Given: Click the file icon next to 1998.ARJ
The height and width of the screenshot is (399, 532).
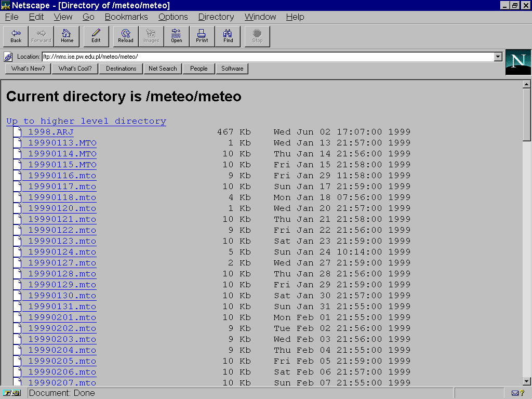Looking at the screenshot, I should tap(17, 131).
